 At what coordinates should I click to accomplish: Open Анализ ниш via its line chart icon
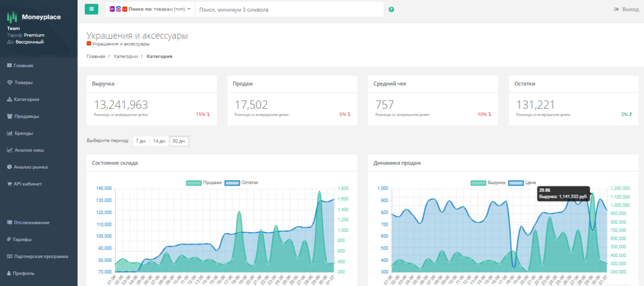(9, 150)
